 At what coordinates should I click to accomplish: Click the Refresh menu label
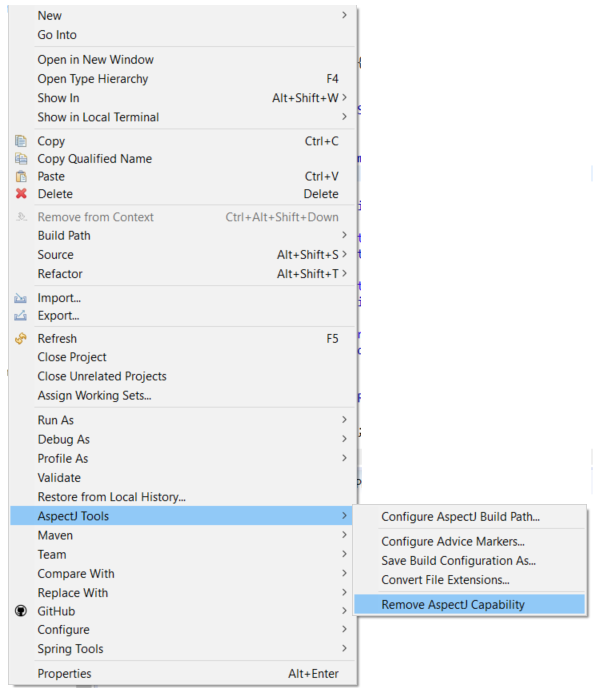57,338
